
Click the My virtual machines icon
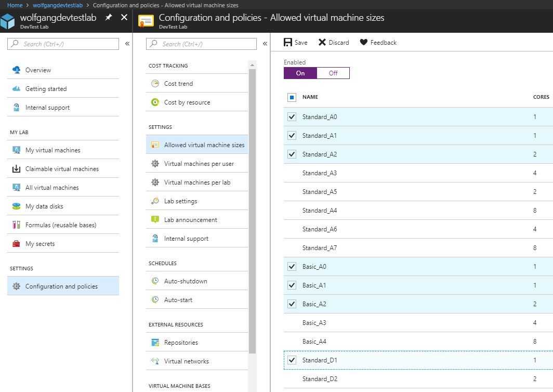pyautogui.click(x=16, y=150)
